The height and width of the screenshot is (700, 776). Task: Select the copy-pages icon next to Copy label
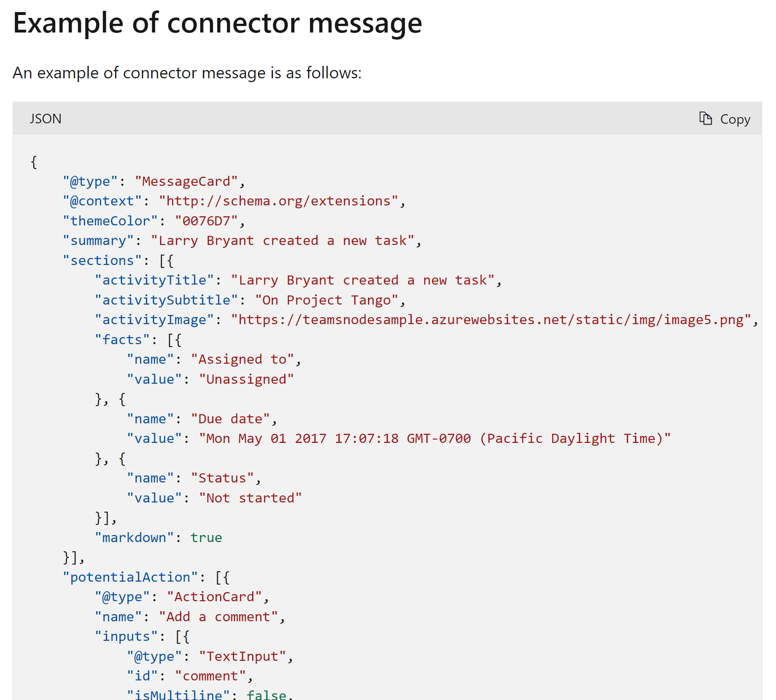point(706,119)
